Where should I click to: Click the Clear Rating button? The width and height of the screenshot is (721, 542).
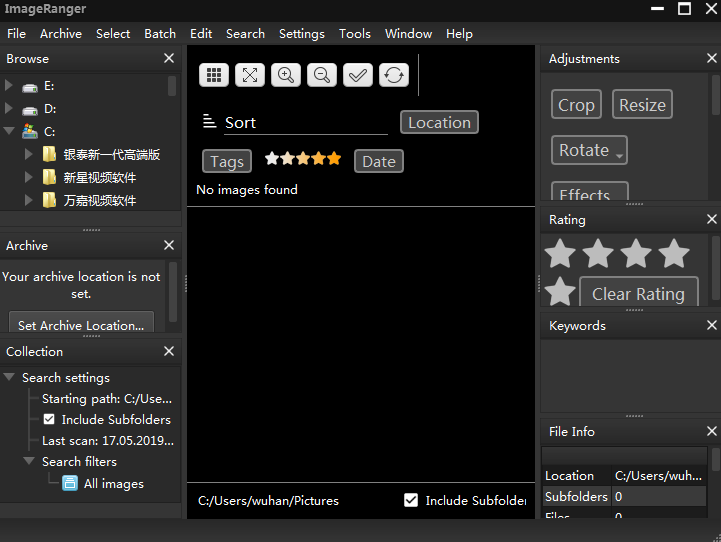click(638, 294)
